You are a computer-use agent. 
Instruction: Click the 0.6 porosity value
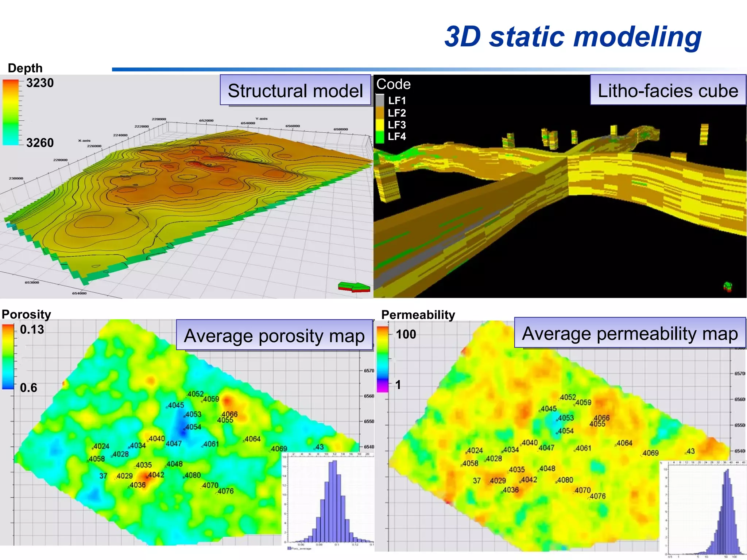pyautogui.click(x=28, y=388)
